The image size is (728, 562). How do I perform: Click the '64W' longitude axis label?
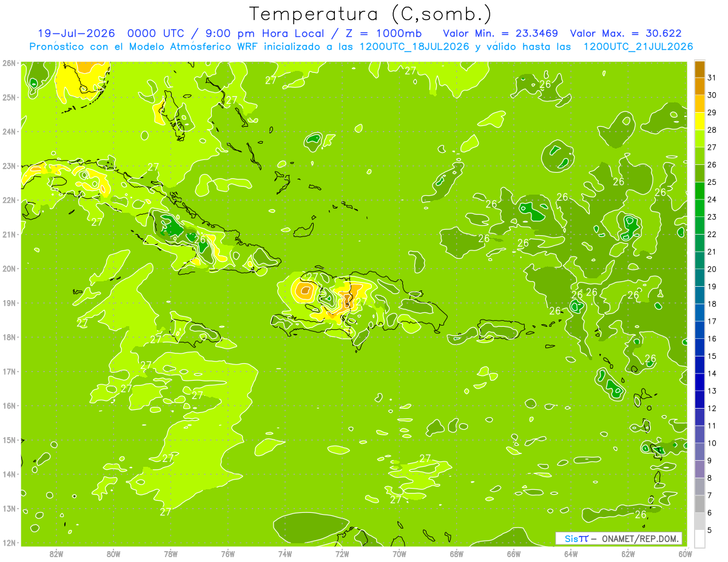pyautogui.click(x=571, y=554)
